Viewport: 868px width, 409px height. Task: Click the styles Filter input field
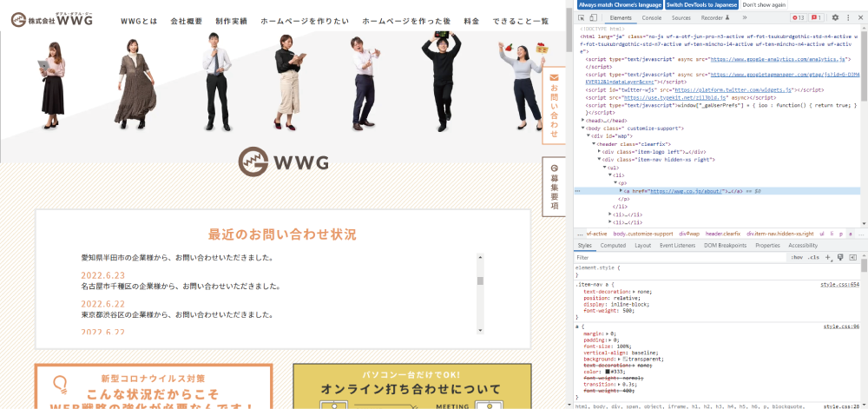677,258
